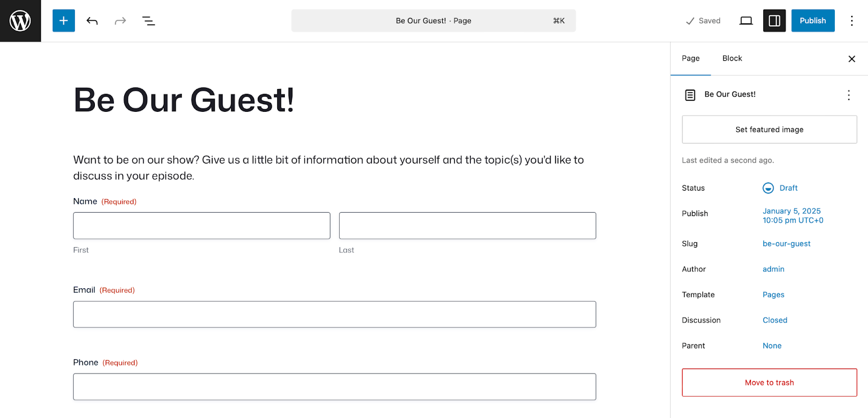
Task: Click the Email input field
Action: (335, 314)
